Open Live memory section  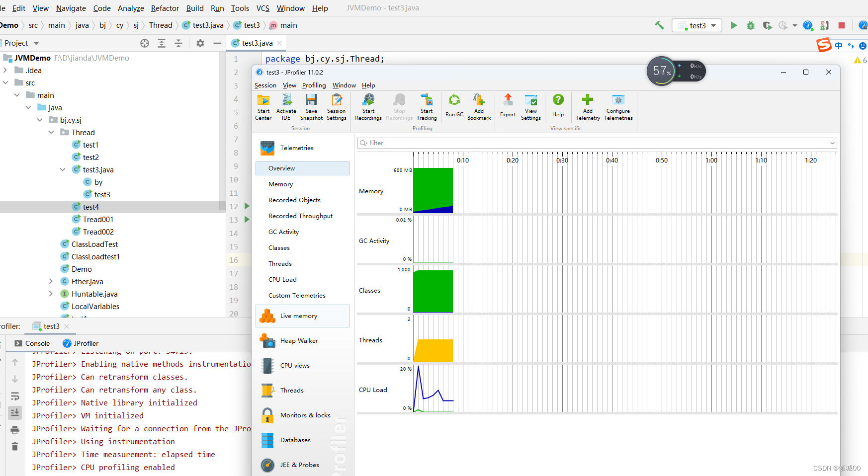click(x=303, y=316)
